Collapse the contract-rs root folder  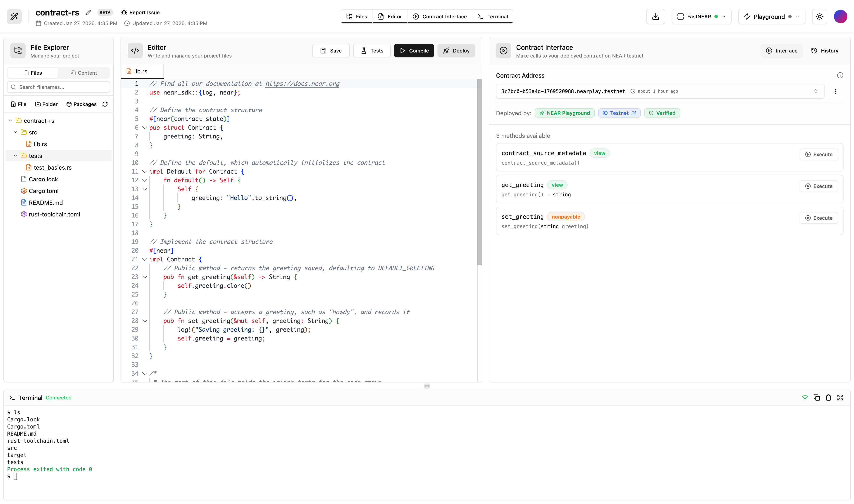point(10,121)
